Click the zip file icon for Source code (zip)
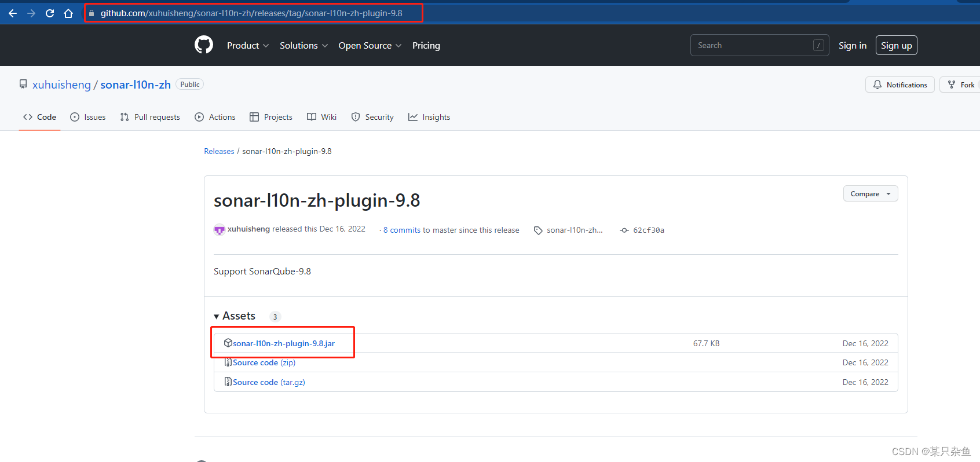980x462 pixels. 228,362
